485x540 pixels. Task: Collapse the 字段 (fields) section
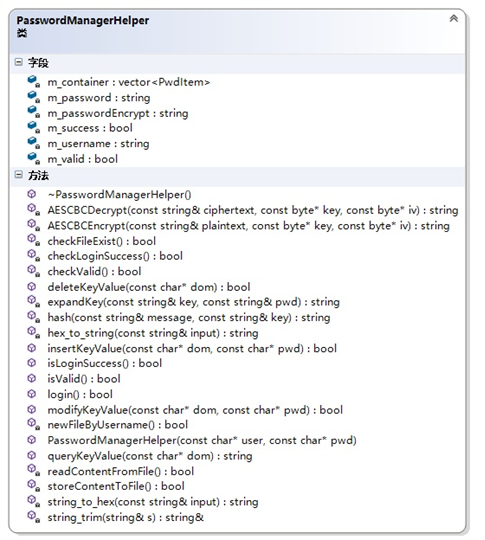18,62
